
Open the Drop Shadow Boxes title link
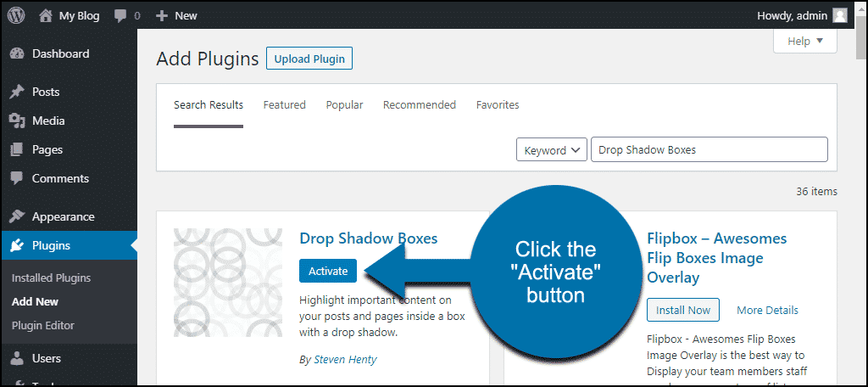(369, 238)
